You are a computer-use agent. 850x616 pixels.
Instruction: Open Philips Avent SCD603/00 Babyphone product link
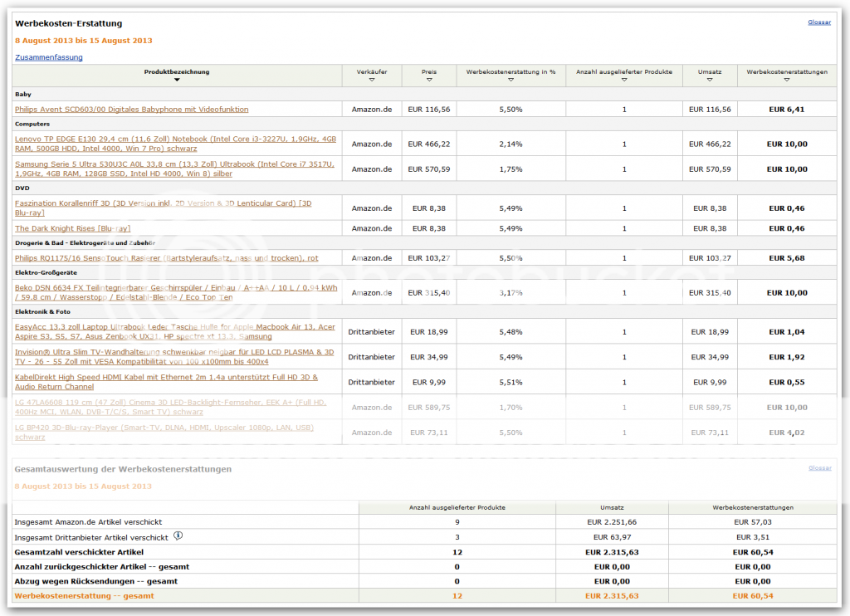coord(131,109)
